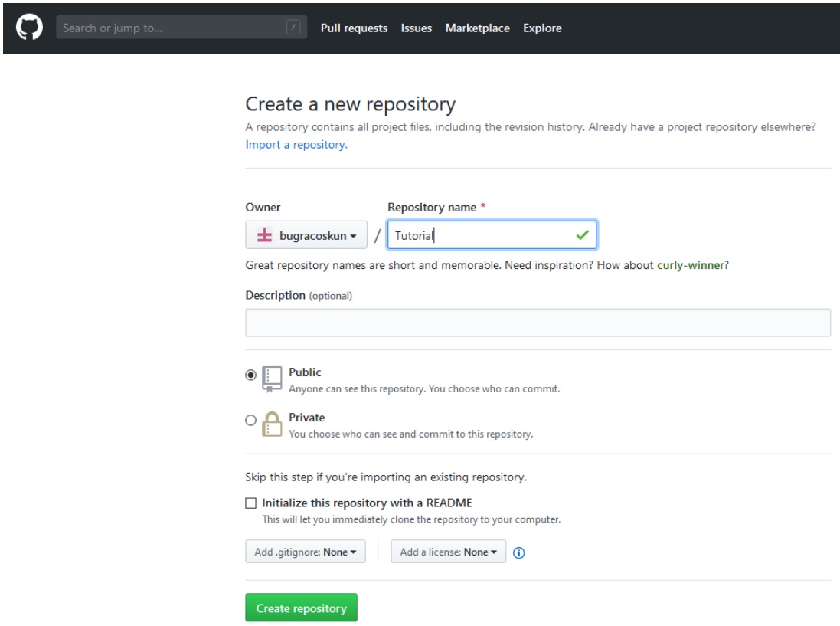Select the Public radio button

(250, 375)
